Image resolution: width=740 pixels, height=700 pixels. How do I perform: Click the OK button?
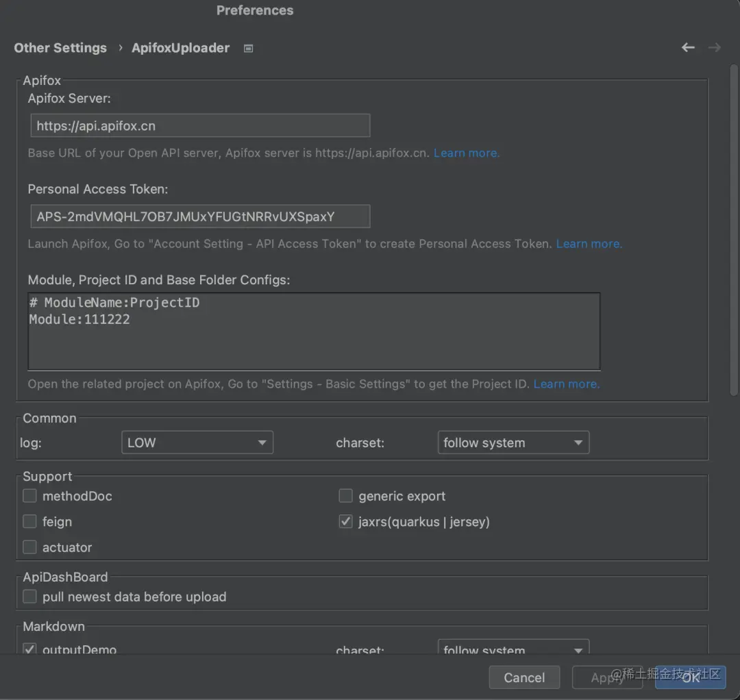point(691,677)
